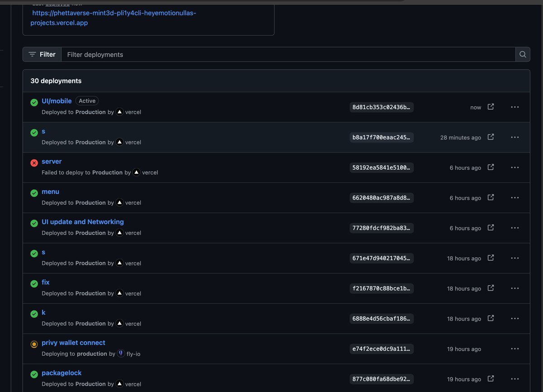Viewport: 543px width, 392px height.
Task: Open external link for menu deployment
Action: [x=491, y=198]
